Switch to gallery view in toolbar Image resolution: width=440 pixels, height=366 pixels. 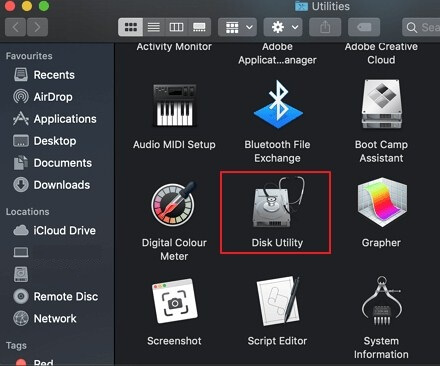199,27
